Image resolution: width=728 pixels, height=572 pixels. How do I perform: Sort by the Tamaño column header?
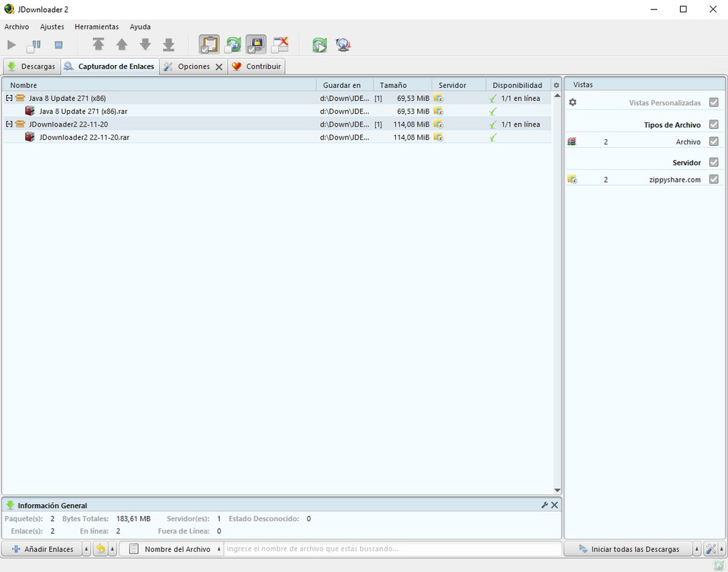(402, 85)
